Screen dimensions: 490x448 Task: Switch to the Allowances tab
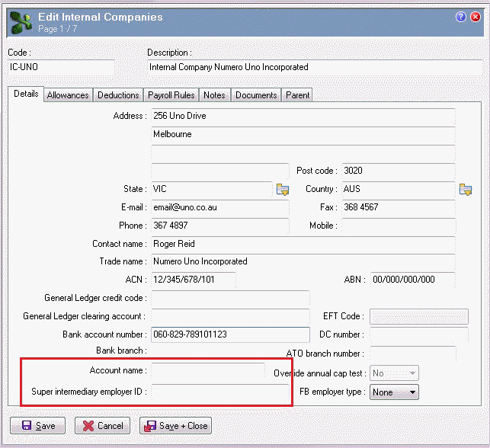68,95
